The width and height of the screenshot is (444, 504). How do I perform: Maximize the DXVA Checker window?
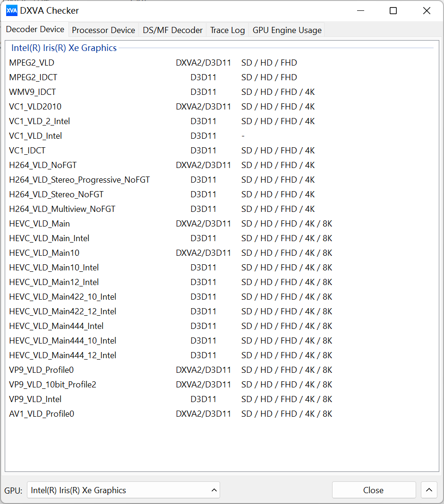(x=393, y=10)
